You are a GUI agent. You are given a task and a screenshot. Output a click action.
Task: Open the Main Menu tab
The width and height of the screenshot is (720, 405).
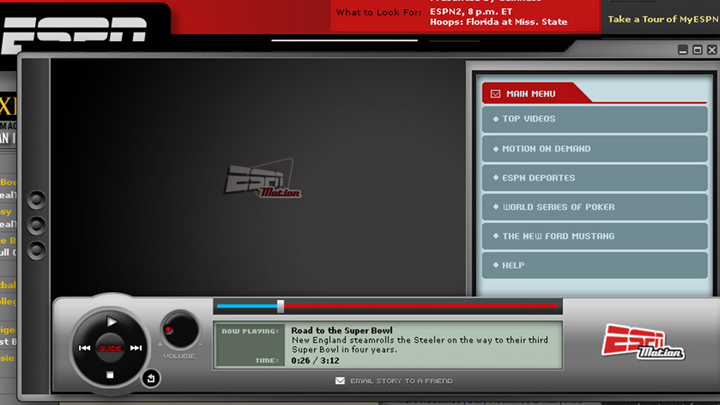pyautogui.click(x=535, y=93)
